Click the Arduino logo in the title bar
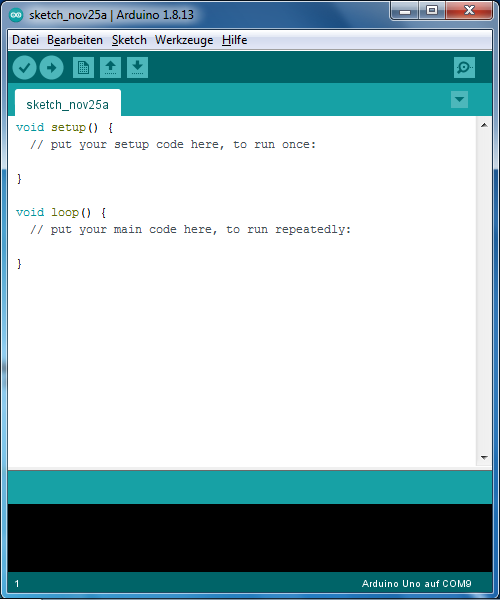500x600 pixels. pyautogui.click(x=16, y=15)
